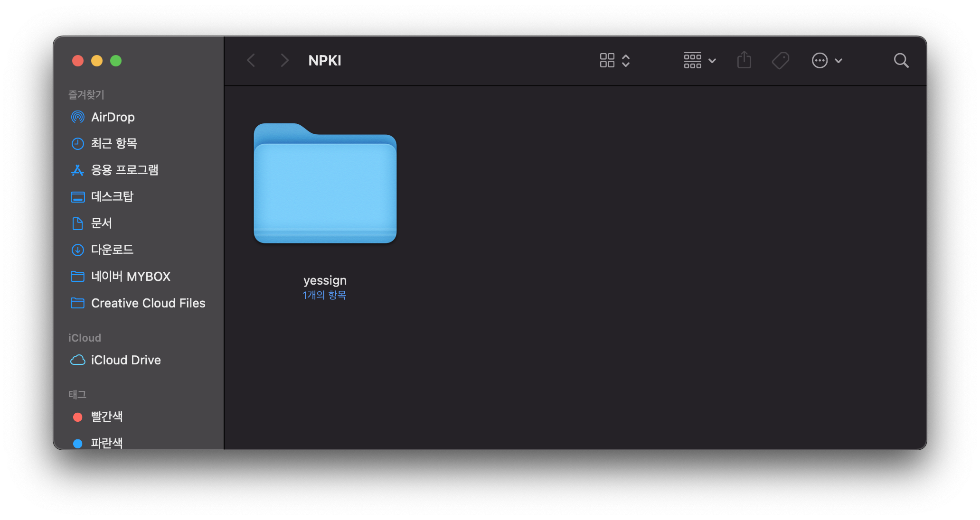This screenshot has width=980, height=520.
Task: Click the Finder search magnifier icon
Action: point(901,61)
